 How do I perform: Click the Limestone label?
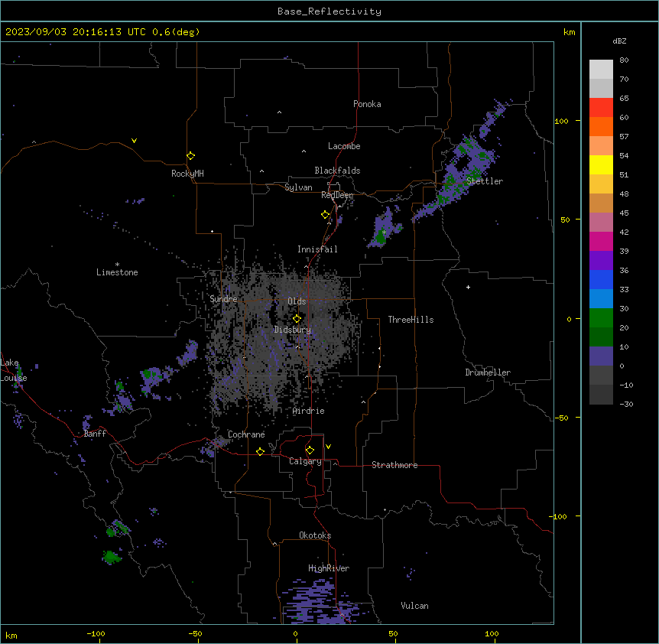coord(117,272)
